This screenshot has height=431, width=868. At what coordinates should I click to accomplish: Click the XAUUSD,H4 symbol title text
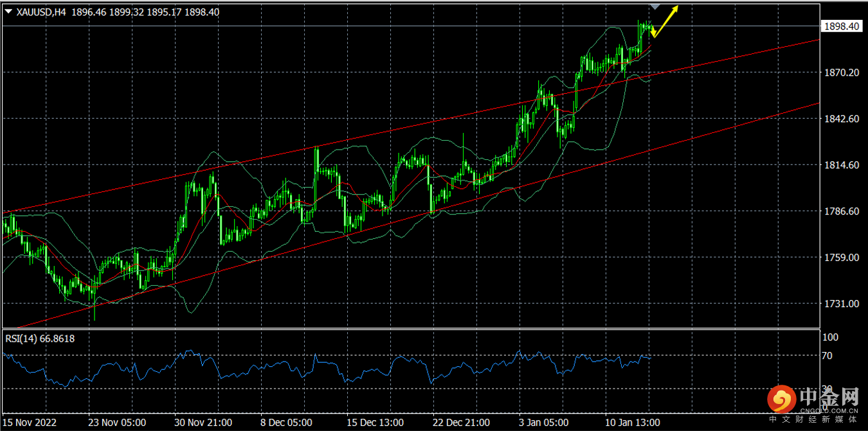(41, 12)
